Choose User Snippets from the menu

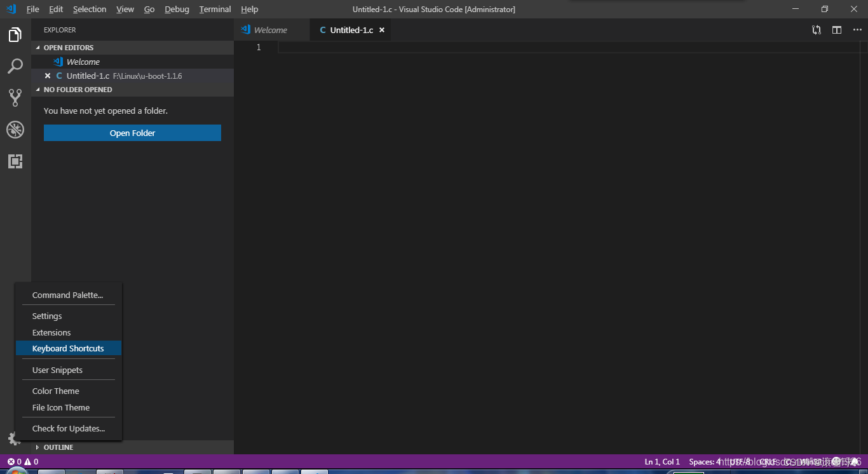tap(69, 370)
